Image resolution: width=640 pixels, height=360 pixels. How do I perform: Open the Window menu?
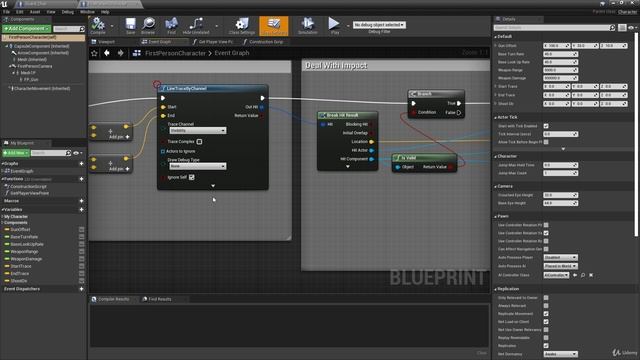click(x=87, y=12)
